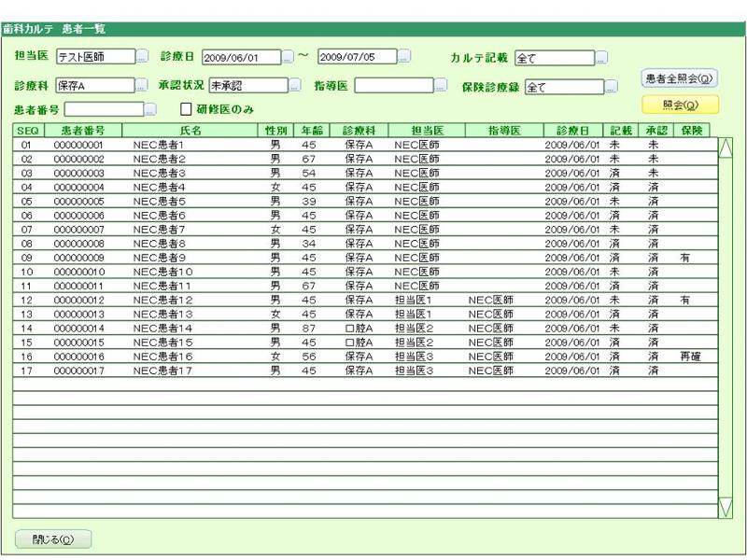This screenshot has height=560, width=747.
Task: Close the window with the 閉じる button
Action: (x=53, y=539)
